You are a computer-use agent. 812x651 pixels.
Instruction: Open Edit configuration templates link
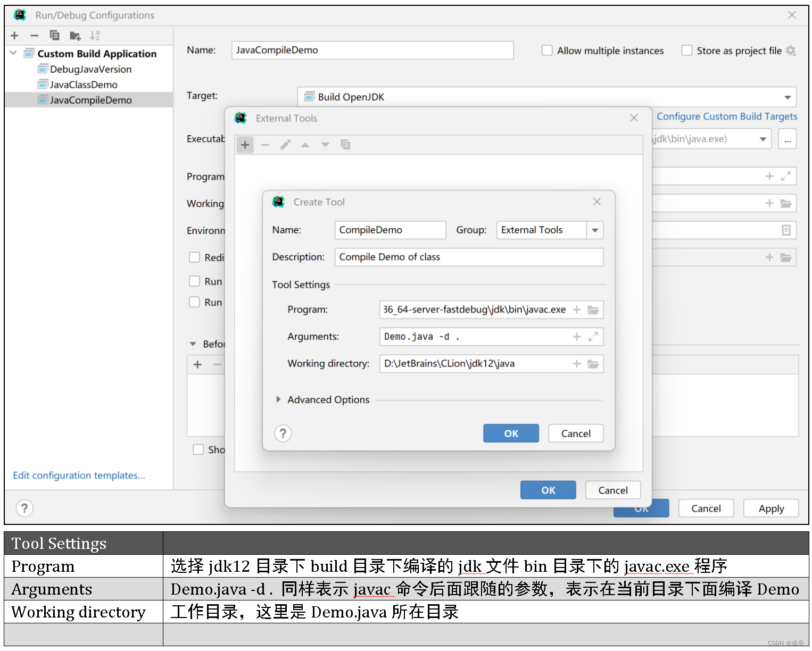[79, 475]
